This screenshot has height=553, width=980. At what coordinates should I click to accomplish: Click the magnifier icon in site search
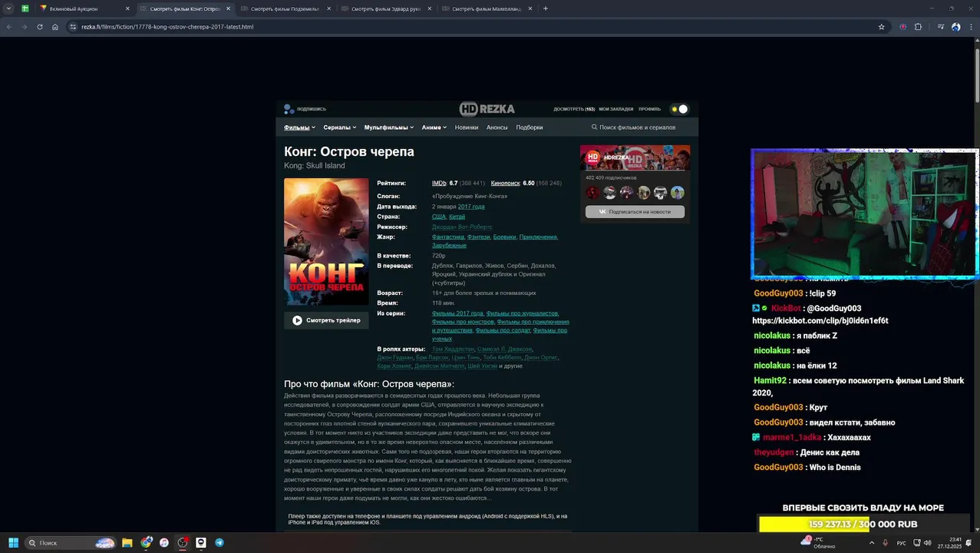tap(595, 127)
